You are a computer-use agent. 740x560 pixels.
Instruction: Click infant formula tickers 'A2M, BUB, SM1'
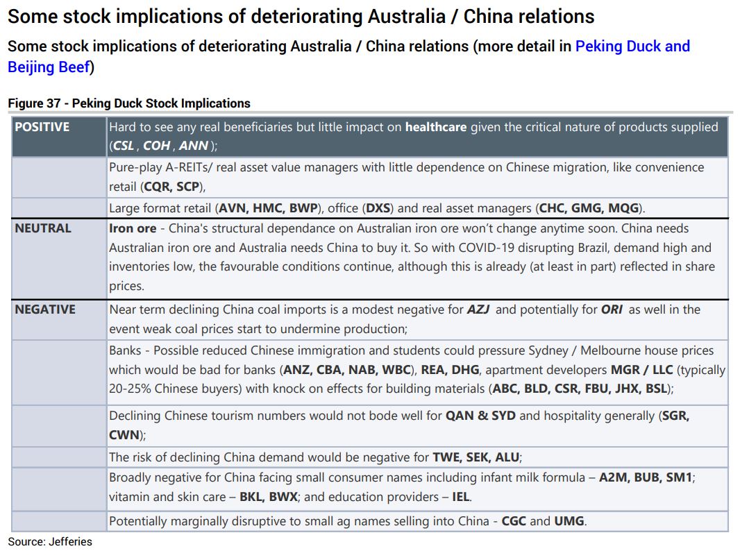[x=646, y=477]
